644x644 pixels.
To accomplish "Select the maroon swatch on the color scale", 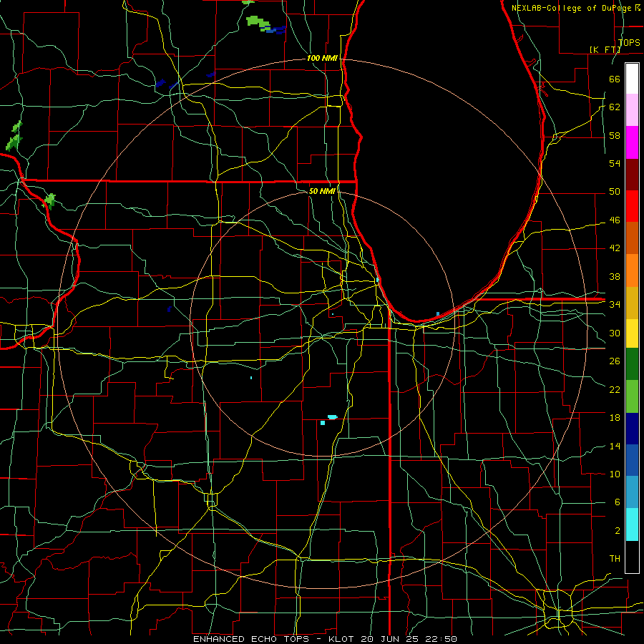I will pos(632,174).
